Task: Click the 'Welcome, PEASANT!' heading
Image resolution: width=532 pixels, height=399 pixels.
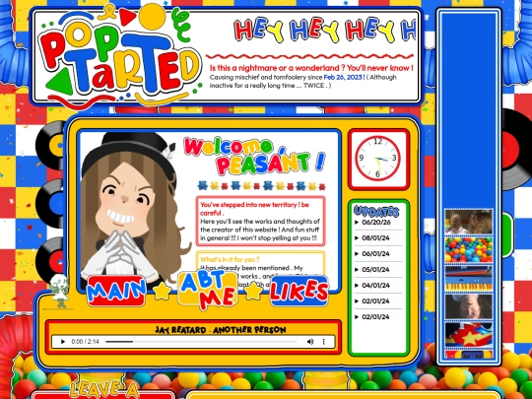Action: click(254, 157)
